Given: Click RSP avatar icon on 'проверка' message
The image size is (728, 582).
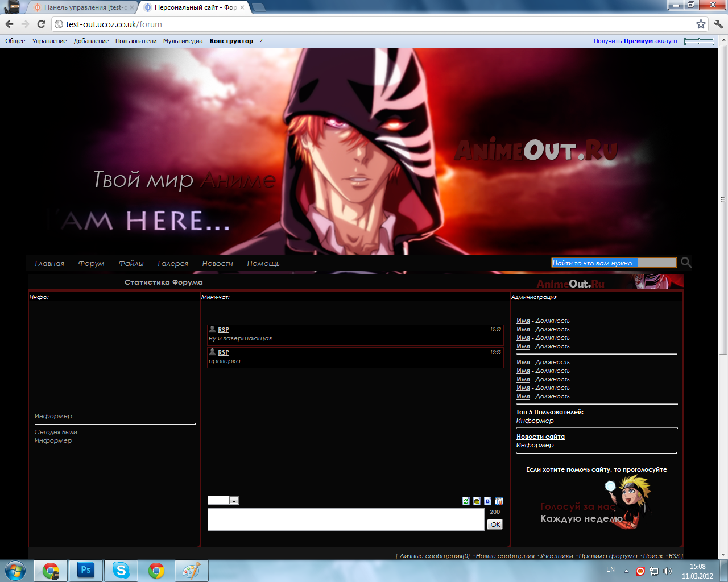Looking at the screenshot, I should click(212, 352).
